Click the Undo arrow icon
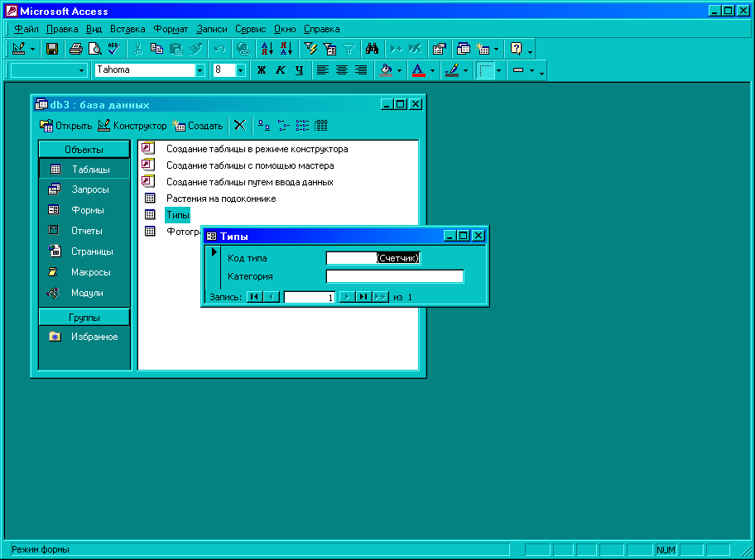 pyautogui.click(x=219, y=49)
